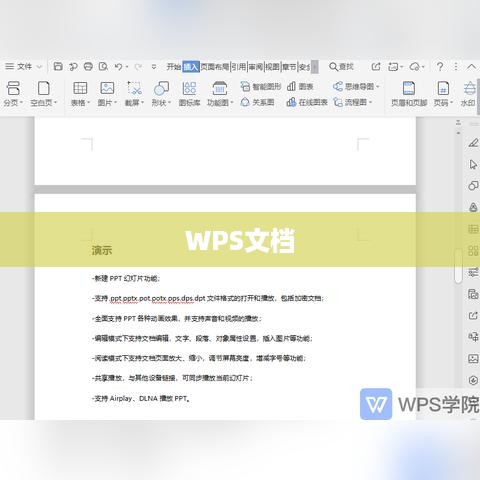Switch to the 页面布局 tab
The image size is (480, 480).
click(x=215, y=67)
